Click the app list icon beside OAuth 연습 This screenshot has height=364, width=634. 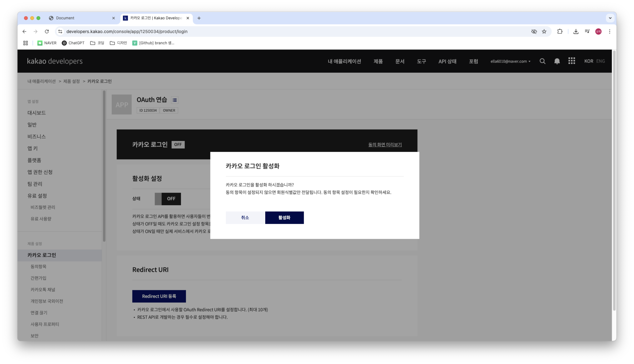[x=175, y=100]
